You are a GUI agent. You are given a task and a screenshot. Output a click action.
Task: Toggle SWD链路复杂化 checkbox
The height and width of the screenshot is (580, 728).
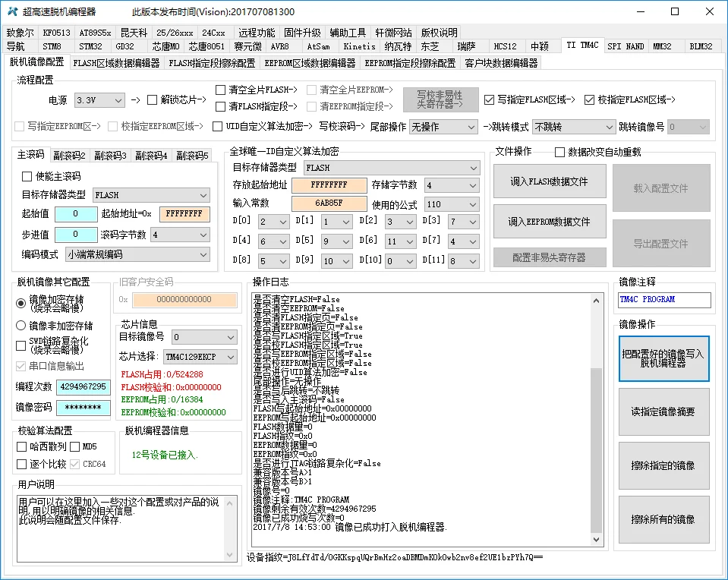(21, 345)
